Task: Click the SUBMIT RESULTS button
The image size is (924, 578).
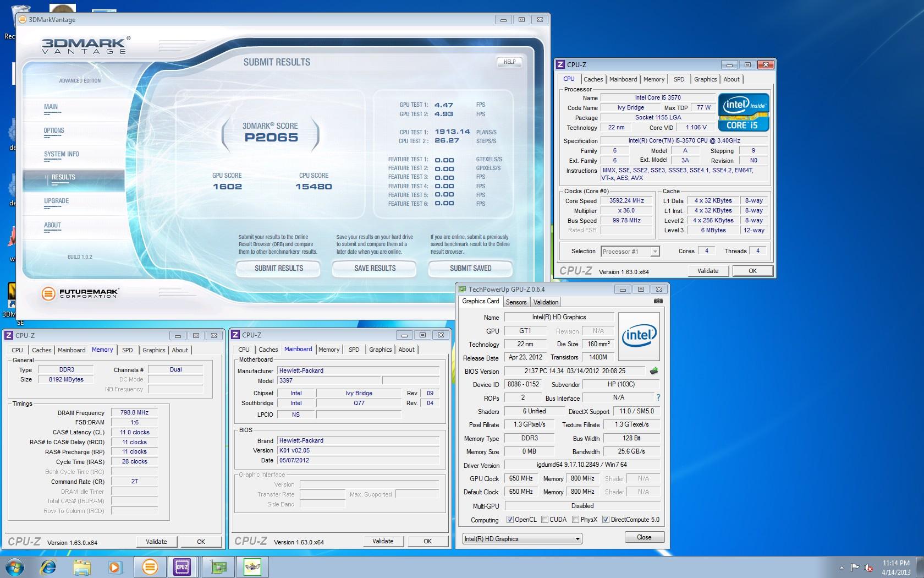Action: (279, 269)
